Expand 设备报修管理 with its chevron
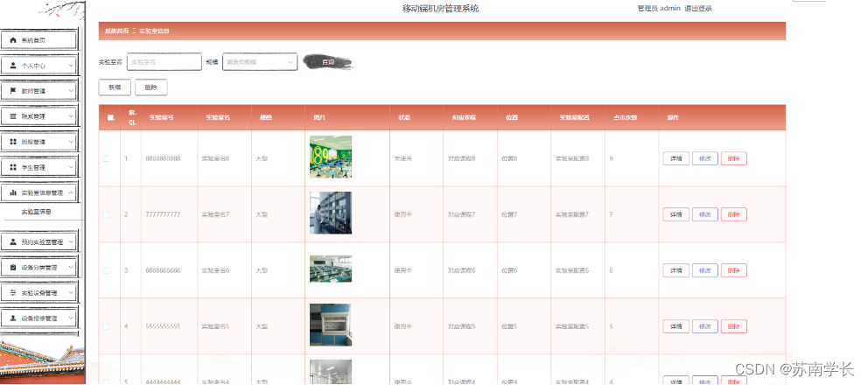 [x=71, y=318]
